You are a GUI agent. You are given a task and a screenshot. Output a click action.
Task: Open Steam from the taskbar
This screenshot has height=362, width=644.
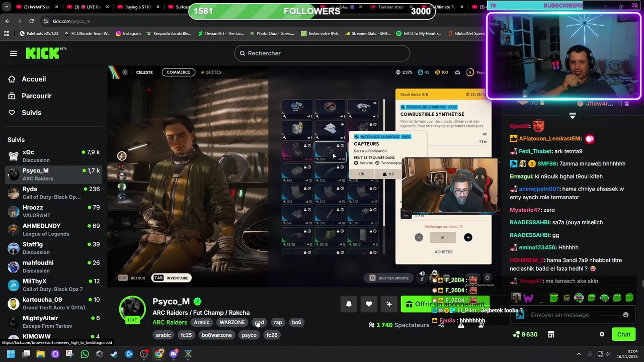pyautogui.click(x=114, y=354)
